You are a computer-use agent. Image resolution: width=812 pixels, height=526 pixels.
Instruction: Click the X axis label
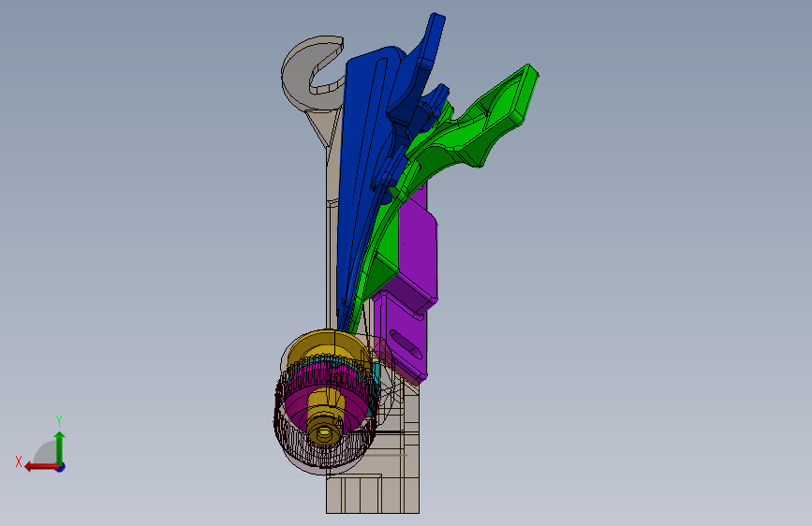(x=19, y=461)
